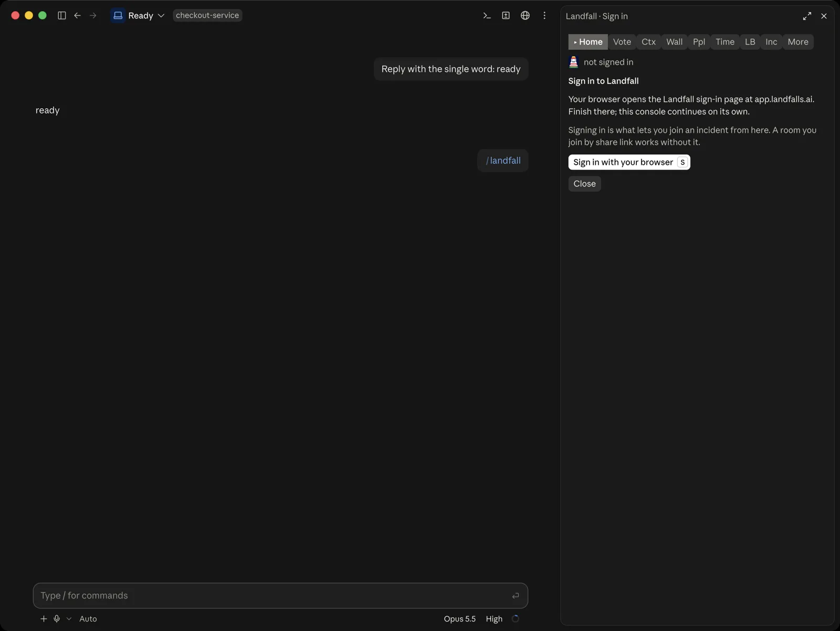Click the checkout-service project chip

(207, 15)
